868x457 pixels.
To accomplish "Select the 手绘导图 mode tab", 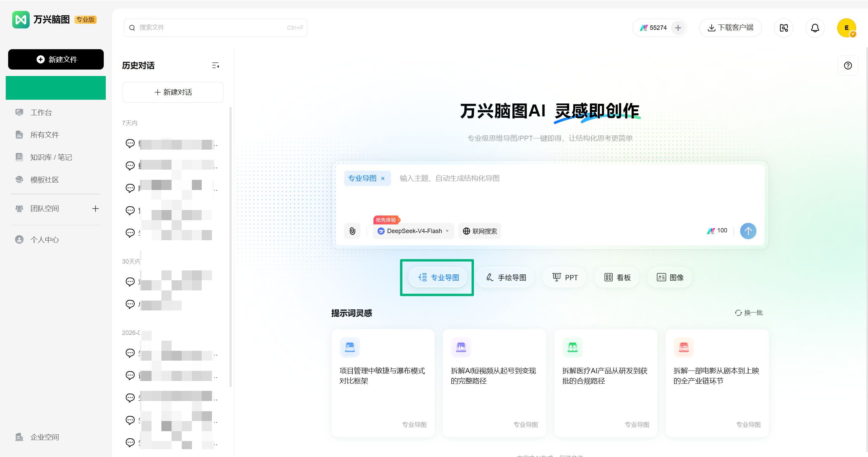I will (x=506, y=278).
